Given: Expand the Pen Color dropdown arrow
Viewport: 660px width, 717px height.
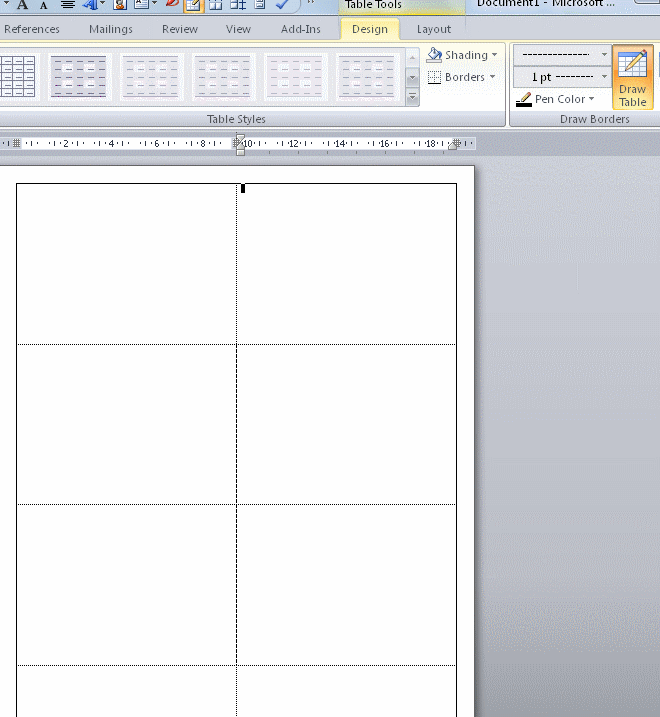Looking at the screenshot, I should click(591, 99).
